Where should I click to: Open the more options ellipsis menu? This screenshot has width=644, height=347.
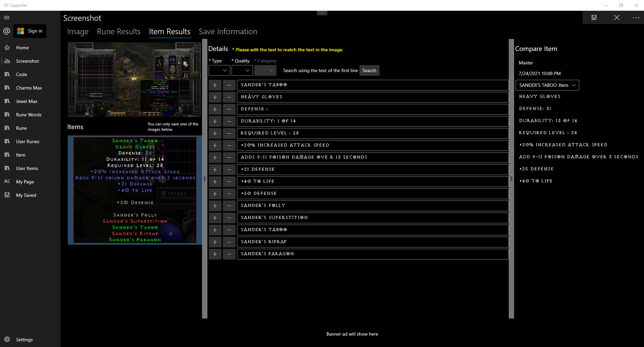pos(636,17)
